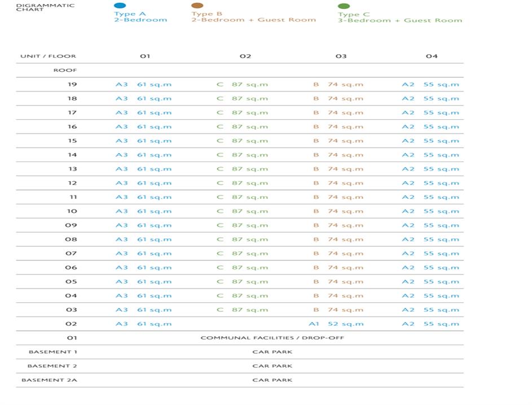Select the A1 52 sq.m cell on floor 02

(x=336, y=324)
